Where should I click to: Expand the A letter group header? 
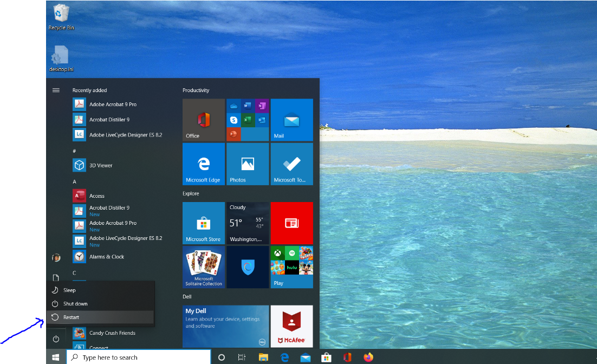click(75, 181)
